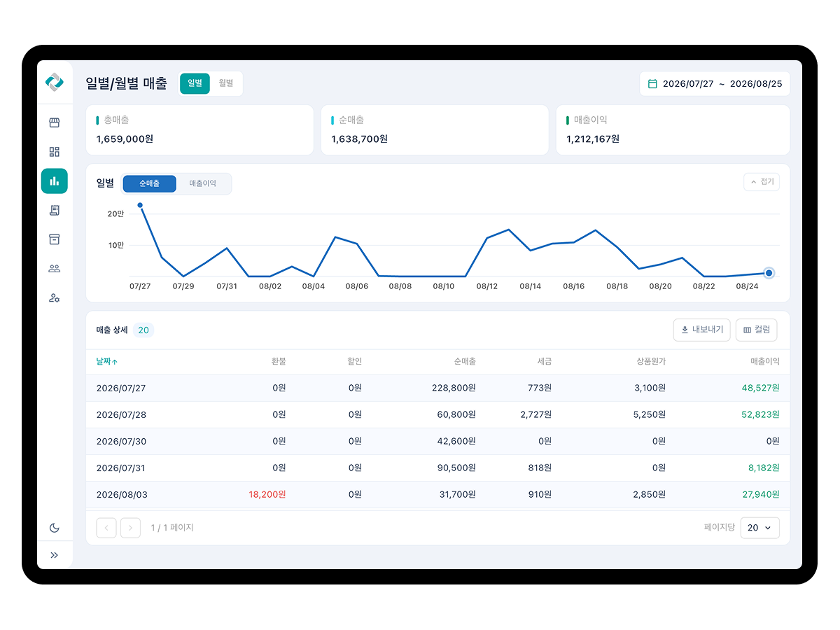Collapse the chart with 접기 button

click(x=762, y=182)
